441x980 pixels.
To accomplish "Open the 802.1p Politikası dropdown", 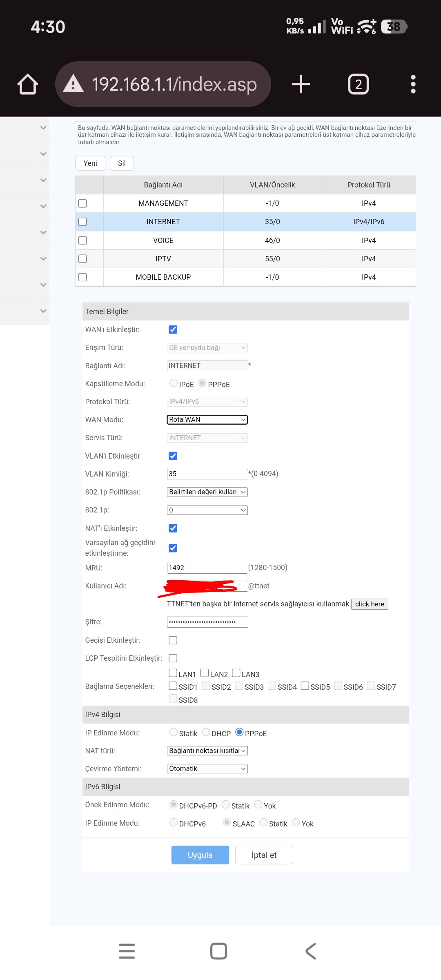I will (x=207, y=492).
